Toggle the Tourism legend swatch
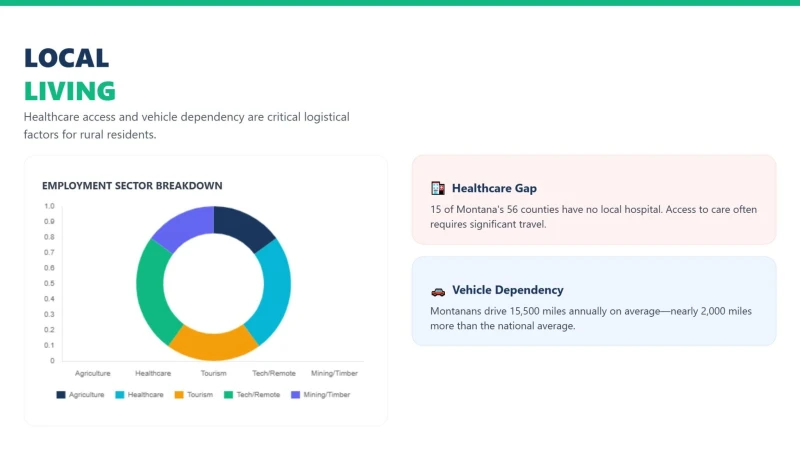This screenshot has height=450, width=800. pos(179,394)
